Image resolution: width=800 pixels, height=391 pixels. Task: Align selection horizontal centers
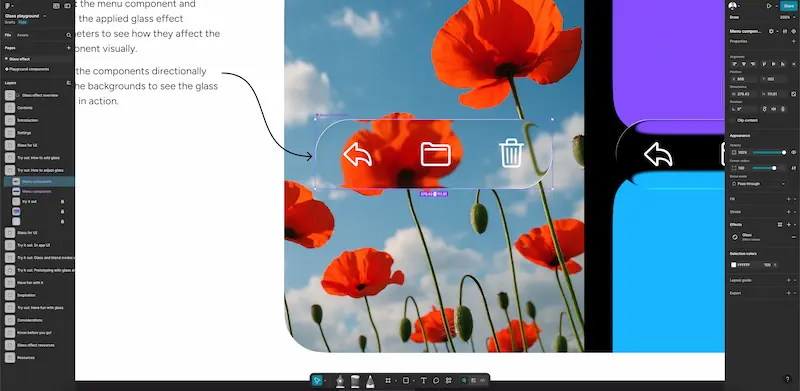click(743, 64)
